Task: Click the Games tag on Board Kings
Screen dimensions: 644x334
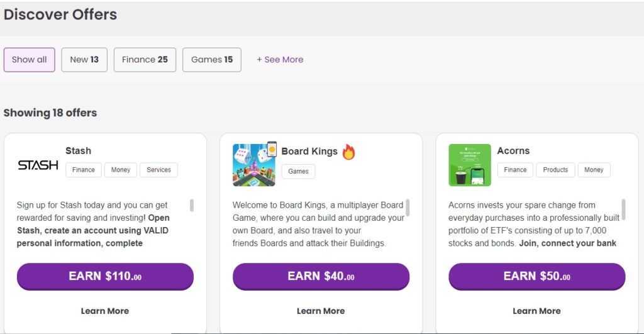Action: click(298, 171)
